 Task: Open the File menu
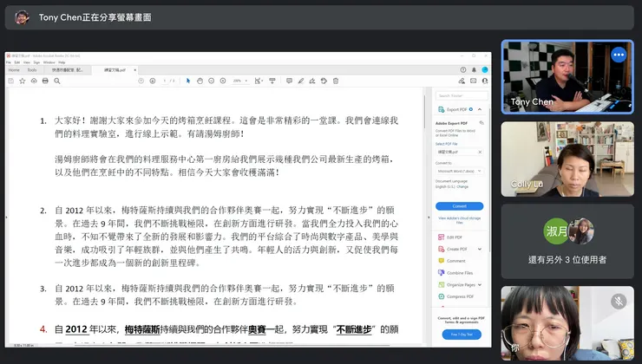(8, 62)
